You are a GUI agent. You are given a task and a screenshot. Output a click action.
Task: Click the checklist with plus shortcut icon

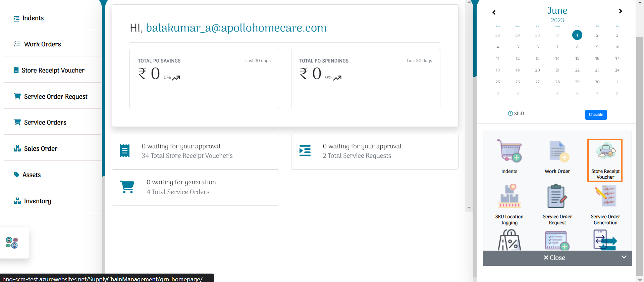click(557, 240)
